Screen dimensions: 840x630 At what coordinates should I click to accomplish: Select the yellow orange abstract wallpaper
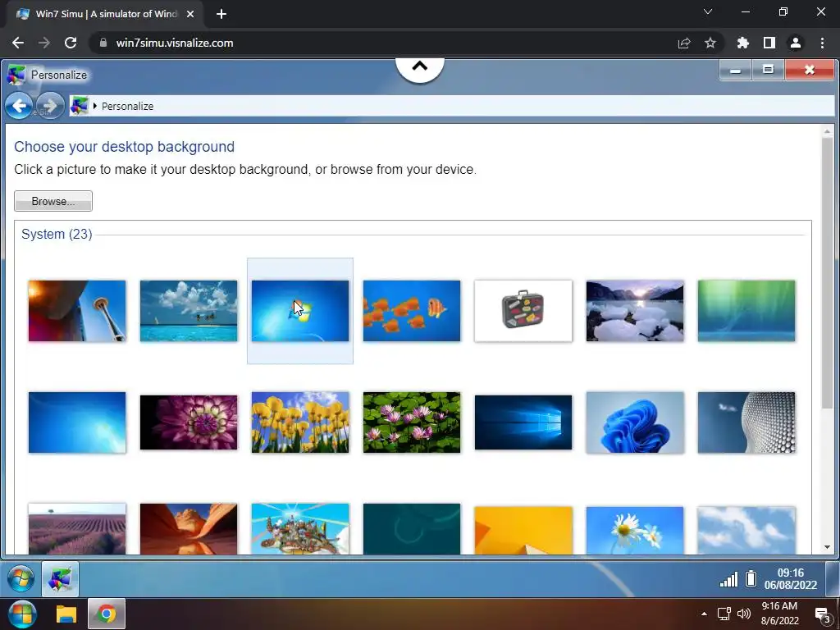click(523, 531)
